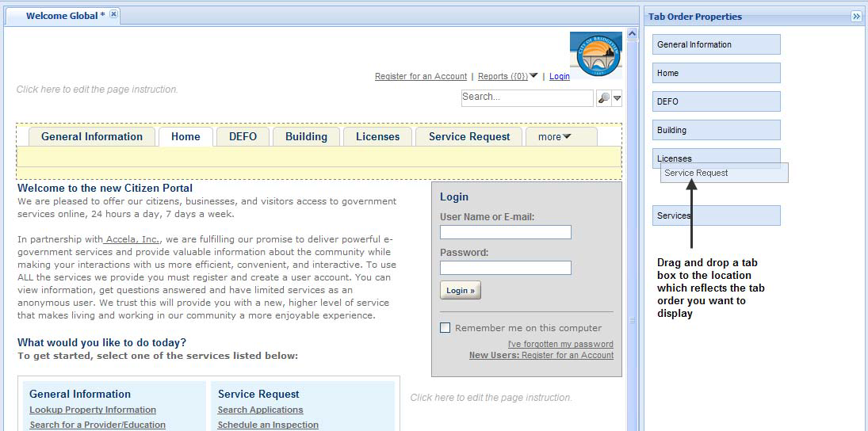Viewport: 868px width, 431px height.
Task: Click the City of Bridgeview logo
Action: click(595, 54)
